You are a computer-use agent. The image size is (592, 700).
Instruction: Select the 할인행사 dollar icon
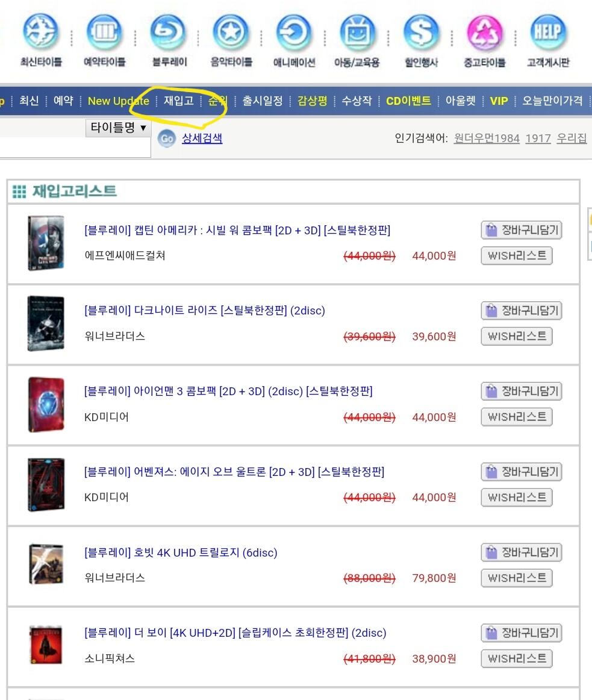(x=421, y=32)
